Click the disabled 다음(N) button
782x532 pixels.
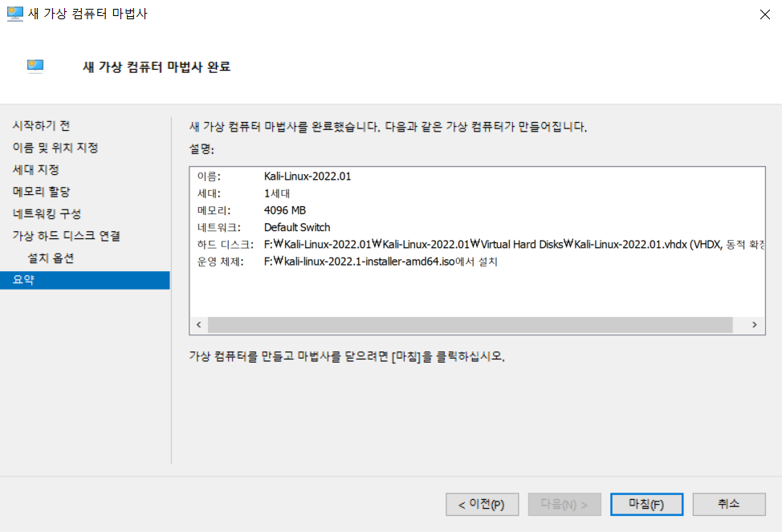(x=564, y=505)
